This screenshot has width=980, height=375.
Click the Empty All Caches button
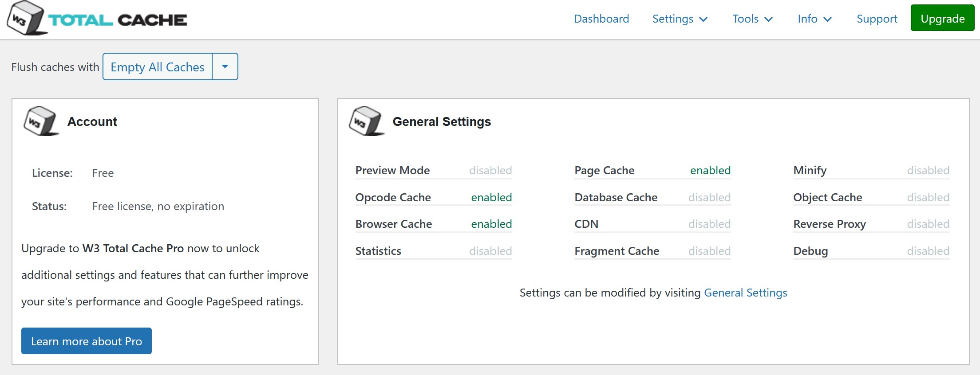click(x=158, y=67)
